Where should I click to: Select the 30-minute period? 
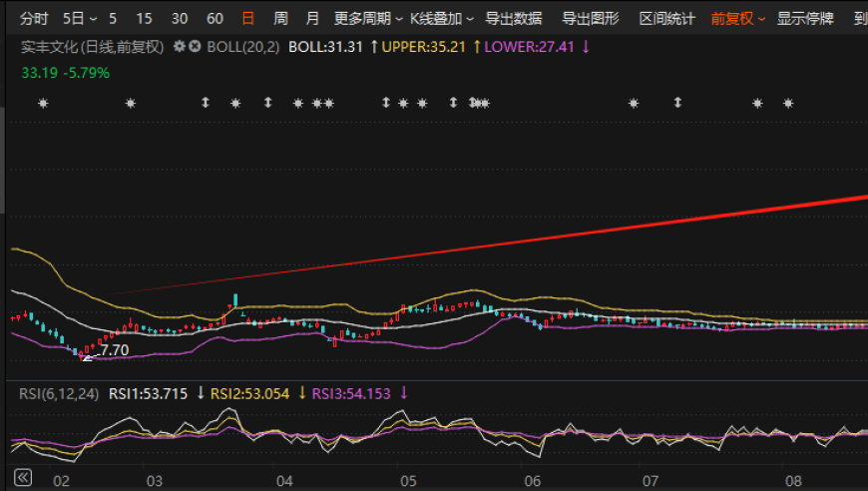(x=180, y=18)
